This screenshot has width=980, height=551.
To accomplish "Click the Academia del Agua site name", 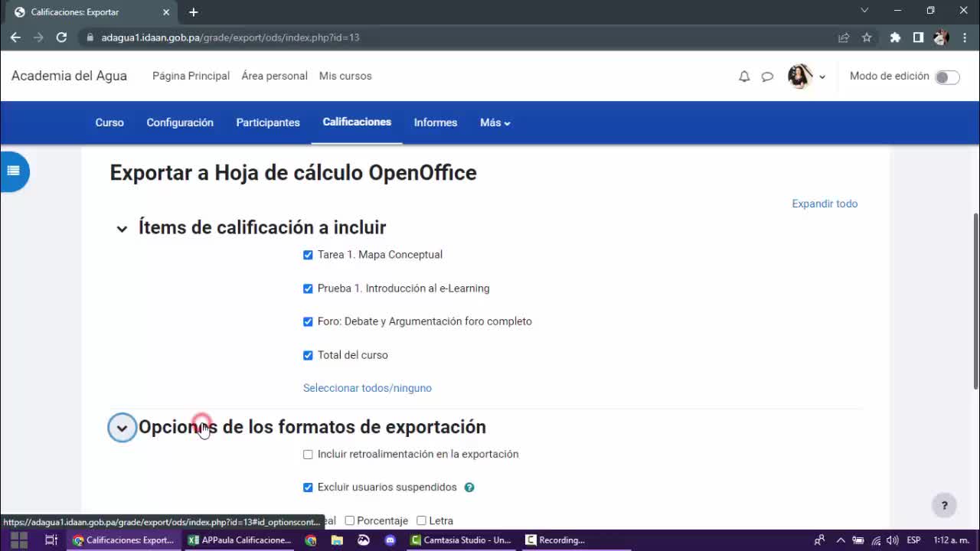I will (x=69, y=76).
